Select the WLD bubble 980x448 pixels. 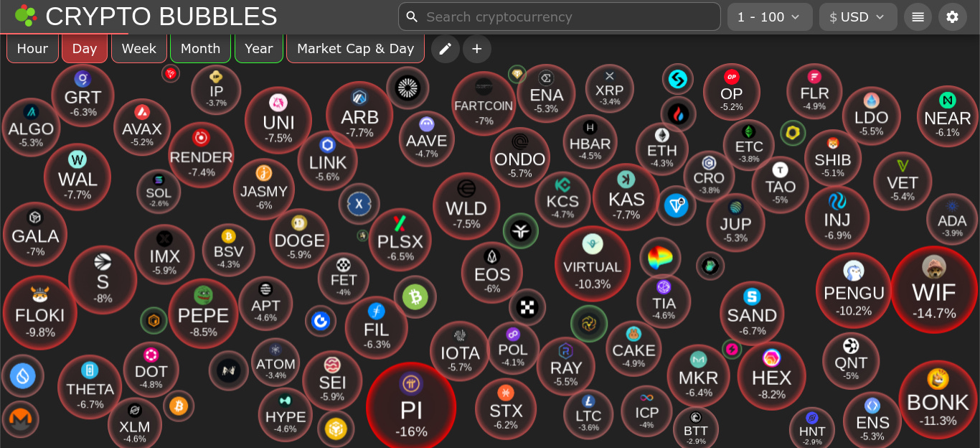pos(466,206)
